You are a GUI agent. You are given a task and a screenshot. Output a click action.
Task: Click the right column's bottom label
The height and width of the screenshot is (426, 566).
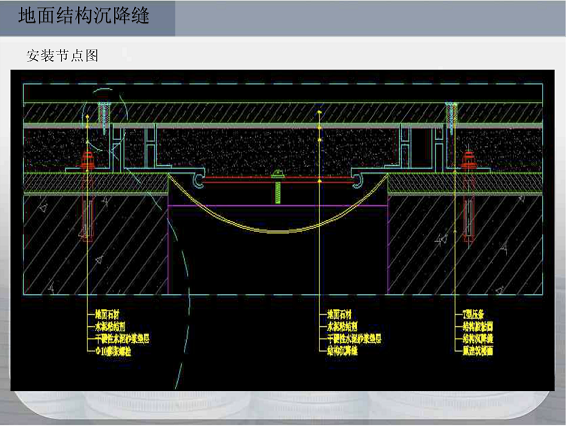(478, 351)
